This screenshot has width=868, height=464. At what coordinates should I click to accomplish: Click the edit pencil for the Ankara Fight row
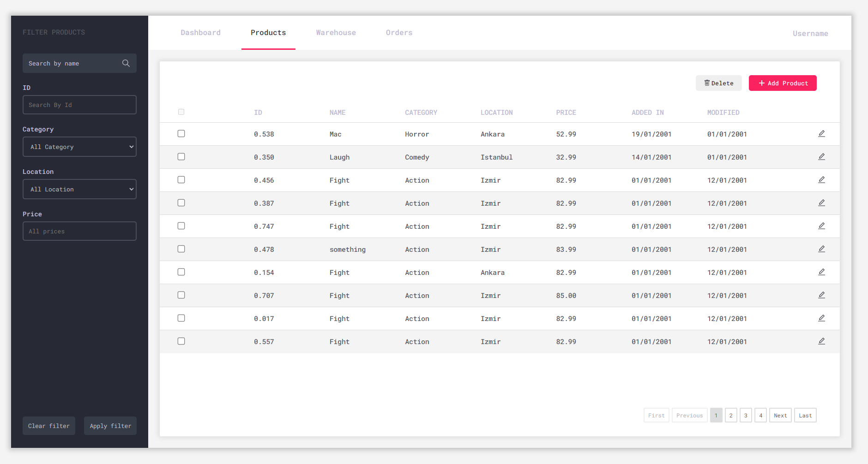tap(821, 272)
